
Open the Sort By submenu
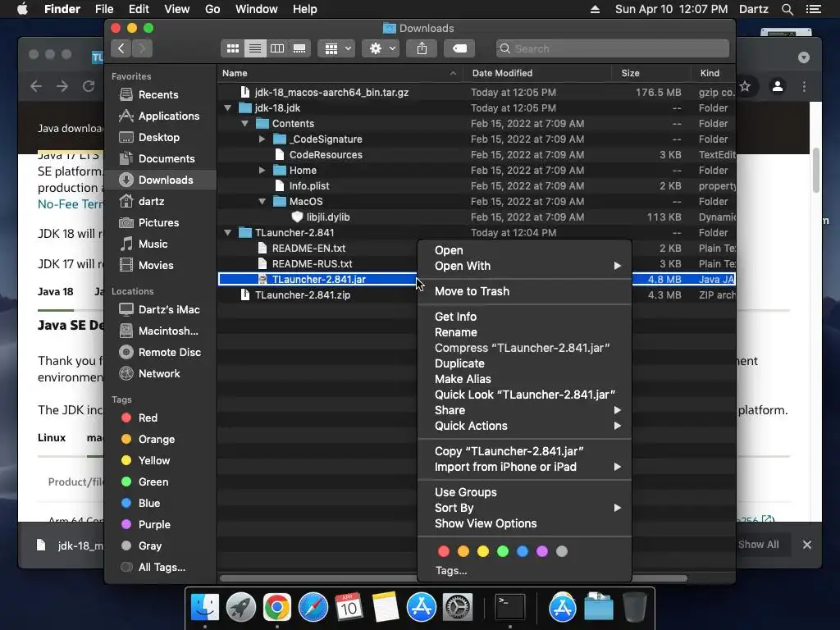click(524, 508)
